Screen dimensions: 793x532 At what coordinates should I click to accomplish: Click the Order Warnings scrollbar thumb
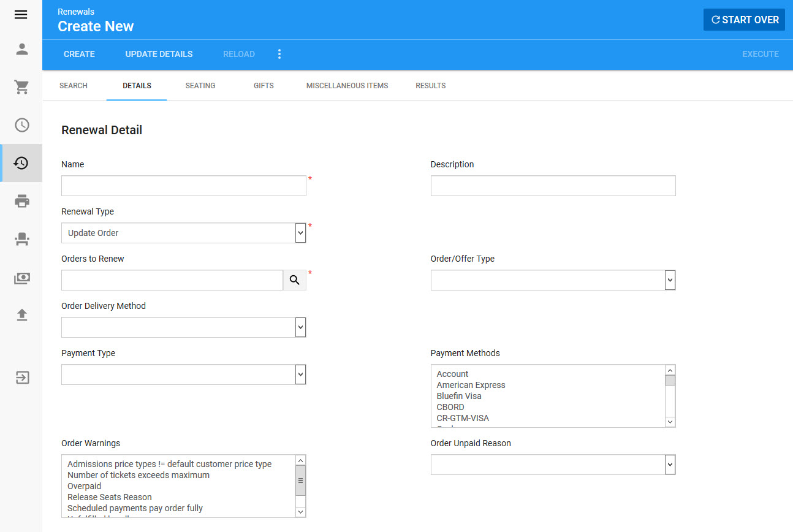click(300, 481)
